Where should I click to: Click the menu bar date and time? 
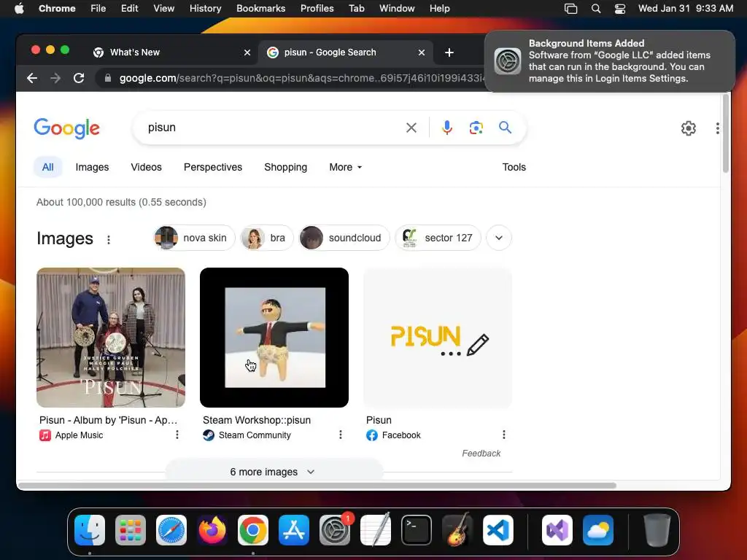tap(686, 9)
